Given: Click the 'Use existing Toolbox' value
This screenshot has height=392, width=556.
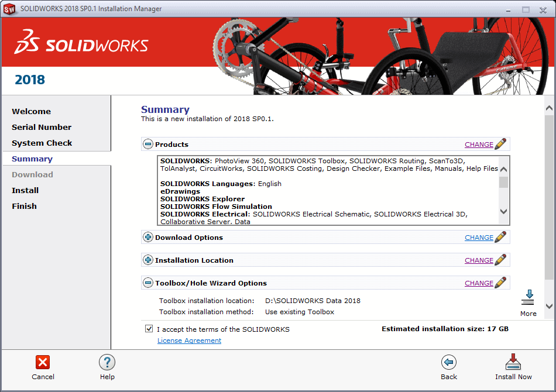Looking at the screenshot, I should coord(300,312).
